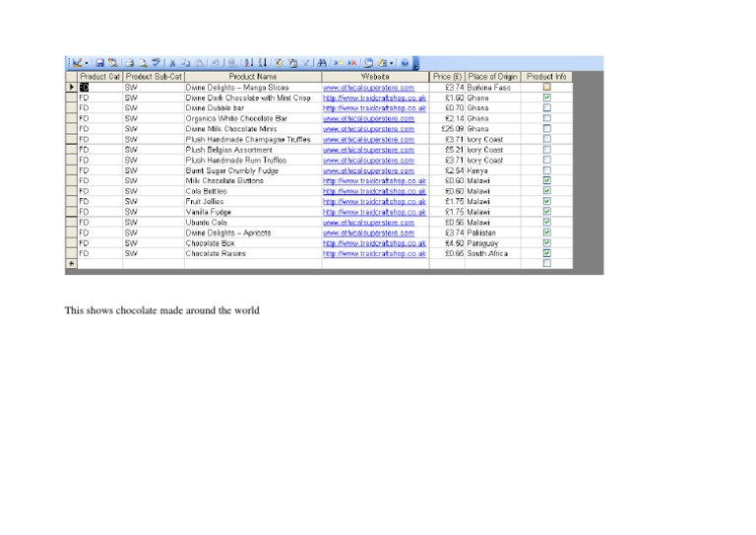Tick Product Info for Divine Delights Mango Slices
The height and width of the screenshot is (535, 756).
pos(546,87)
